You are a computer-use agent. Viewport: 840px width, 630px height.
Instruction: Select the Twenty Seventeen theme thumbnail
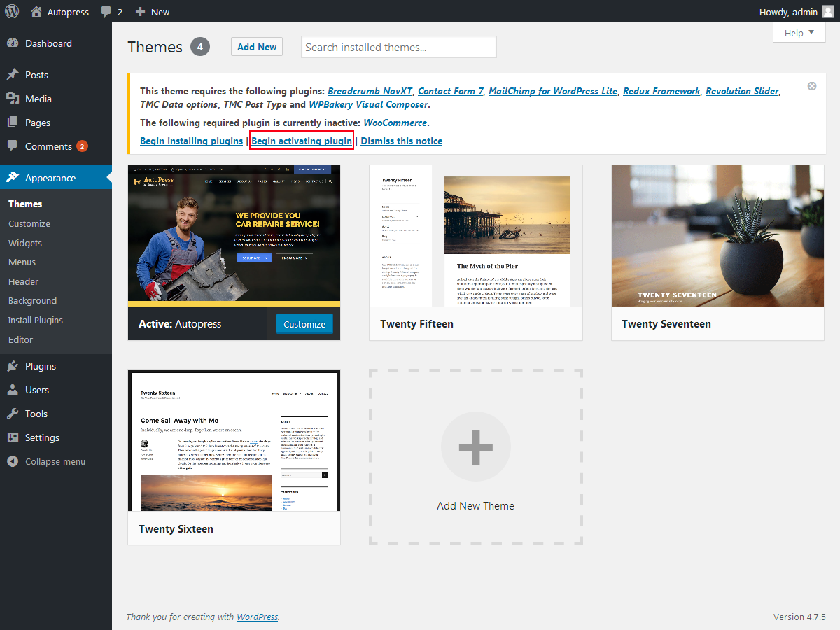[x=717, y=236]
